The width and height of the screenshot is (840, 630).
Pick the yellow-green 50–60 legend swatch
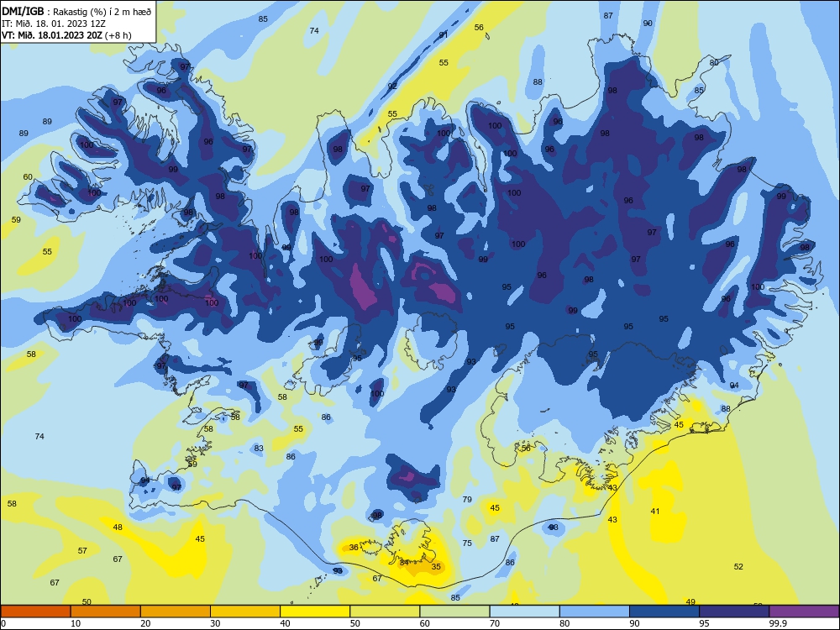coord(385,612)
